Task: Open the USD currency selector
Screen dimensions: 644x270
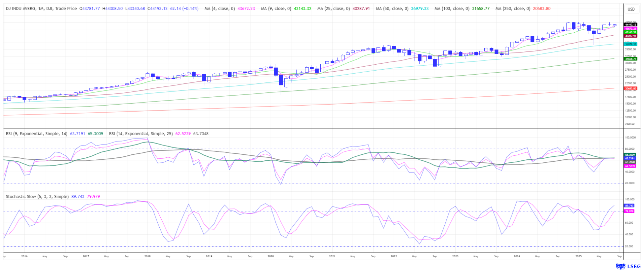Action: point(631,9)
